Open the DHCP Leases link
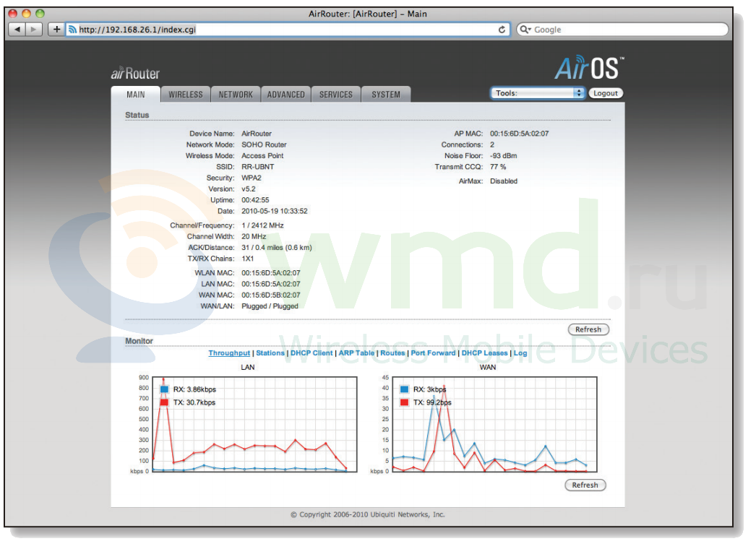This screenshot has width=756, height=549. pyautogui.click(x=484, y=353)
